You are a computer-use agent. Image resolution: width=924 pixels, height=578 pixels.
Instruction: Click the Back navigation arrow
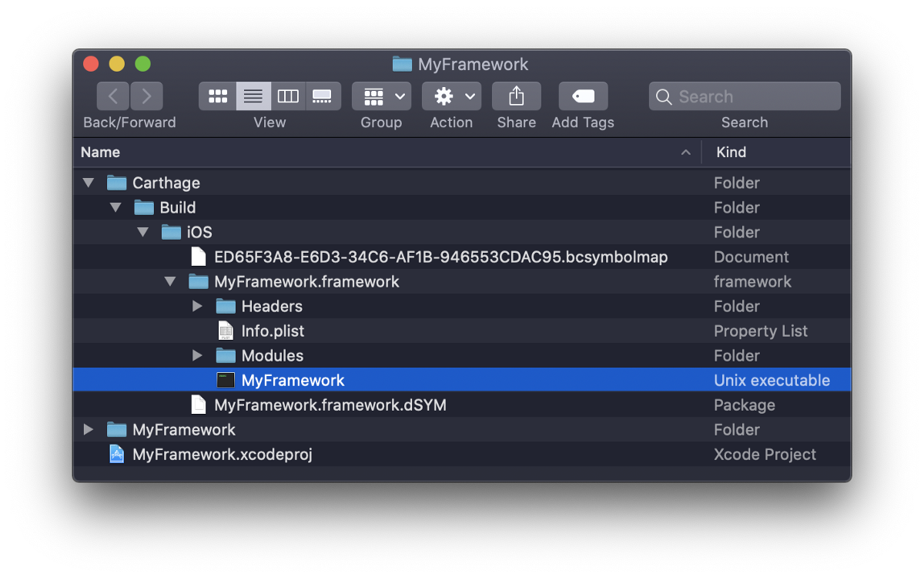click(x=112, y=96)
